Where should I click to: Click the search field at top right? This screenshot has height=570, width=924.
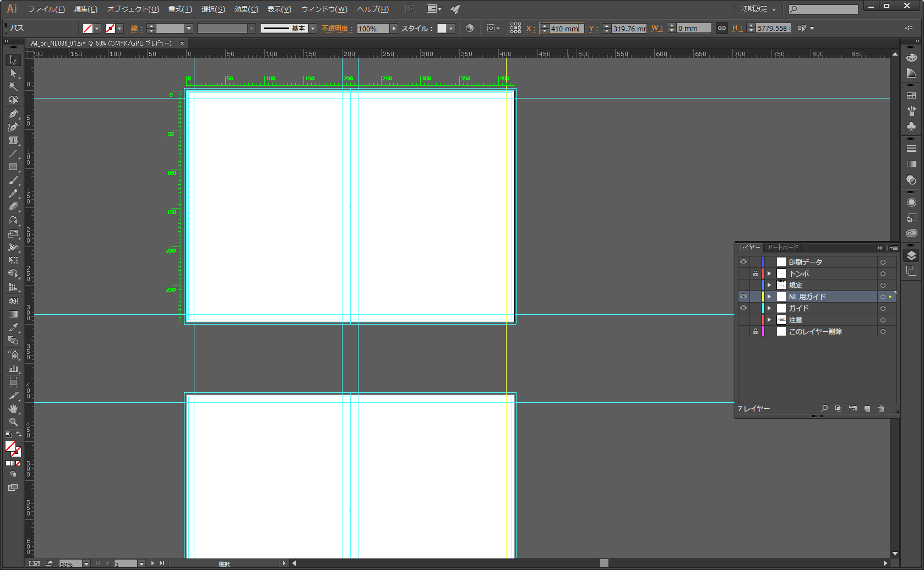[x=823, y=9]
